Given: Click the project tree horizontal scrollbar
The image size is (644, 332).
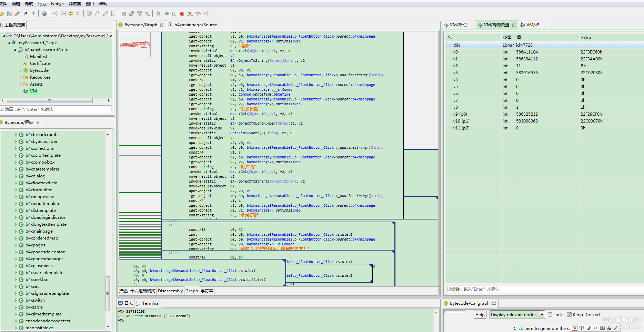Looking at the screenshot, I should (49, 101).
